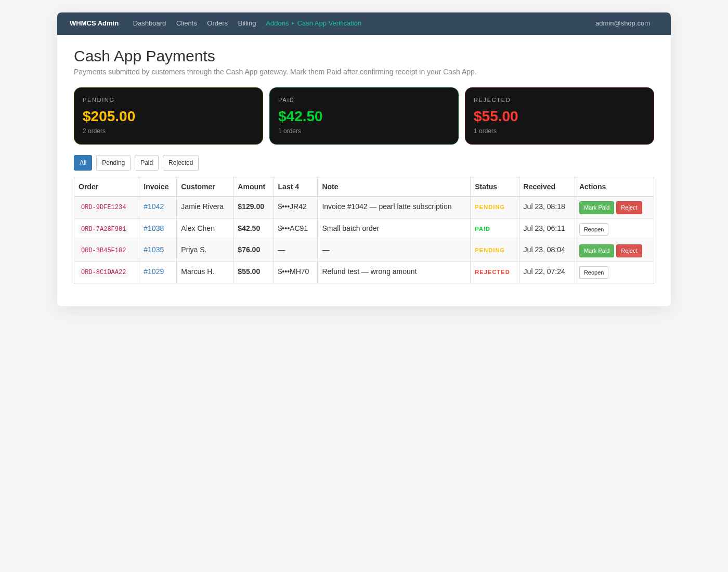Reject the Priya S. payment
This screenshot has height=572, width=728.
629,251
